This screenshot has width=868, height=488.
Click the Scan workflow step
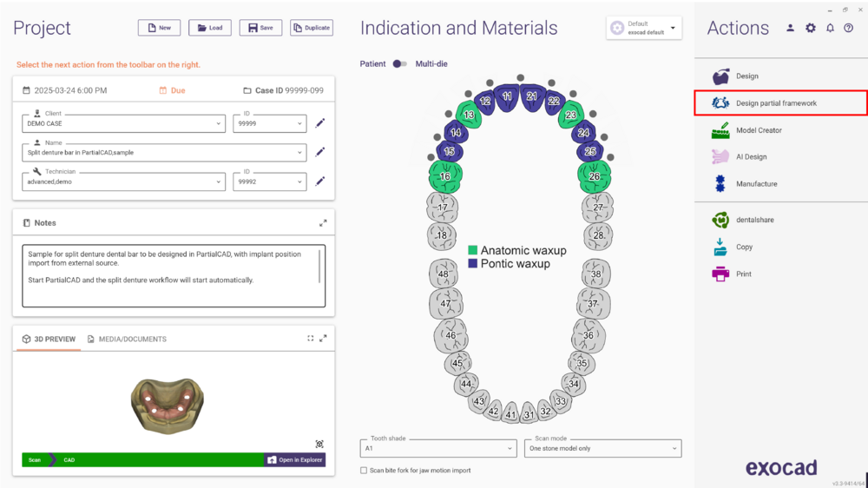[x=35, y=459]
